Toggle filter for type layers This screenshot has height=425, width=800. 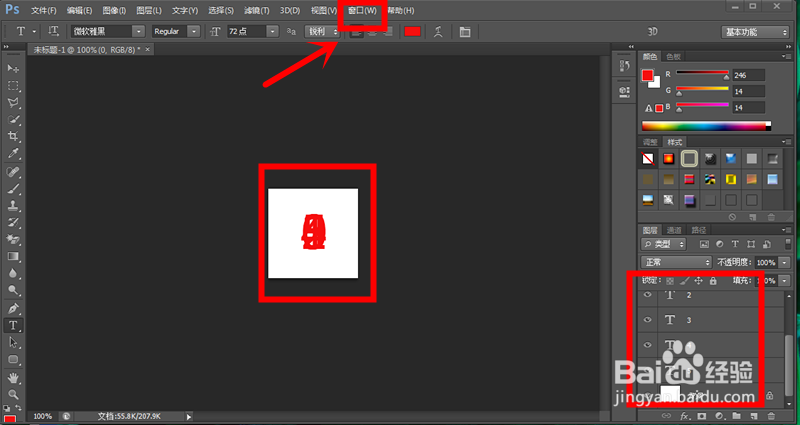pyautogui.click(x=735, y=244)
